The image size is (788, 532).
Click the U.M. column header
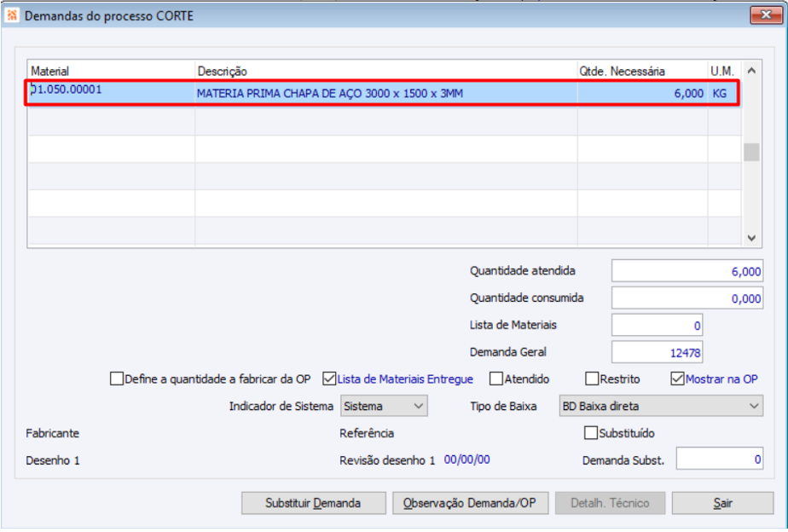point(724,71)
